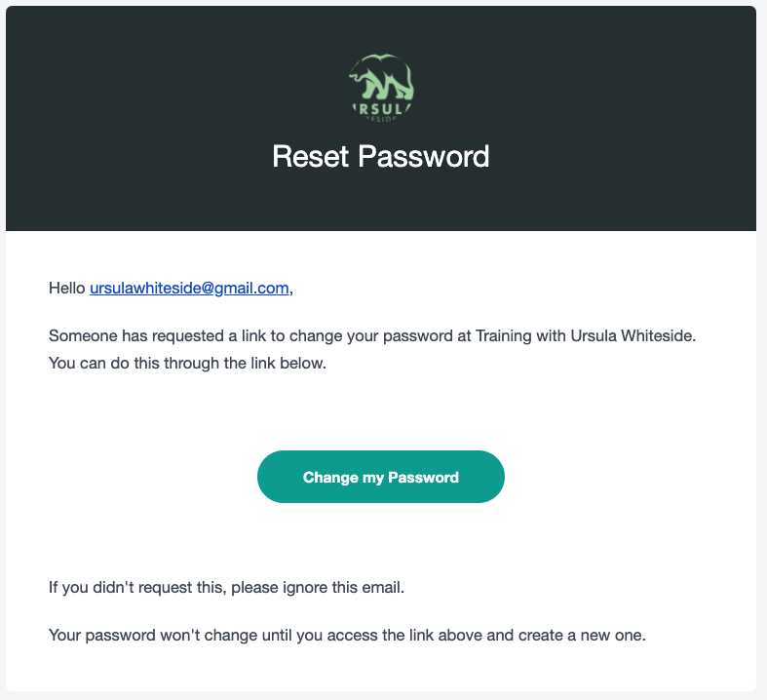Click the Change my Password button

(380, 477)
